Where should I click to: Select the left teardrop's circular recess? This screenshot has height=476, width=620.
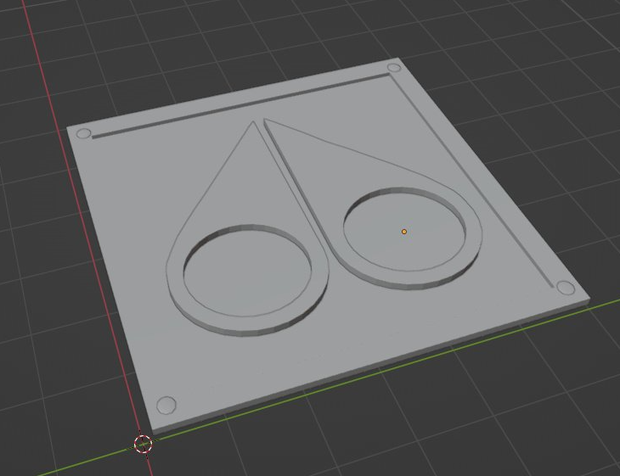click(x=248, y=272)
